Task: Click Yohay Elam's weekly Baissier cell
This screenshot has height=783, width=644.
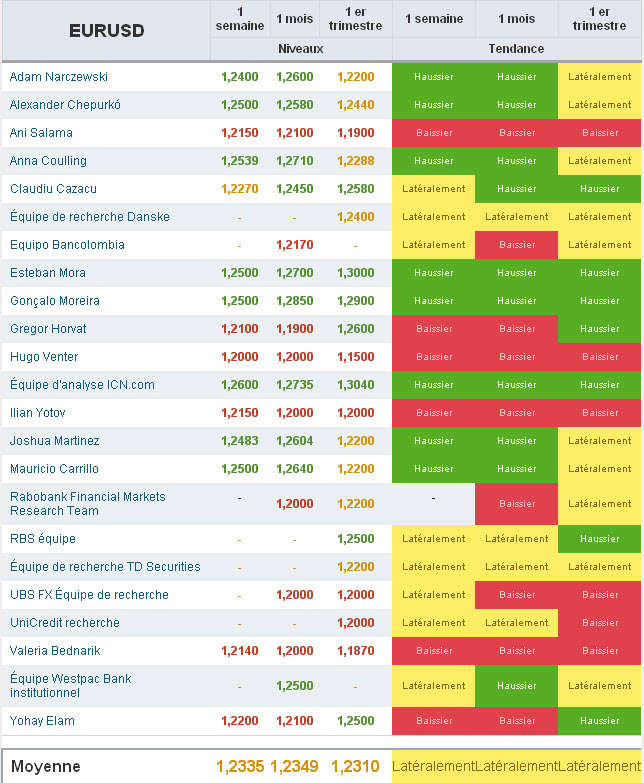Action: (x=433, y=721)
